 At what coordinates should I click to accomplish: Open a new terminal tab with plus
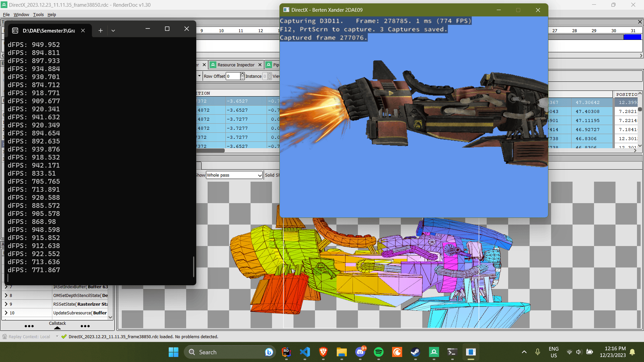[101, 31]
